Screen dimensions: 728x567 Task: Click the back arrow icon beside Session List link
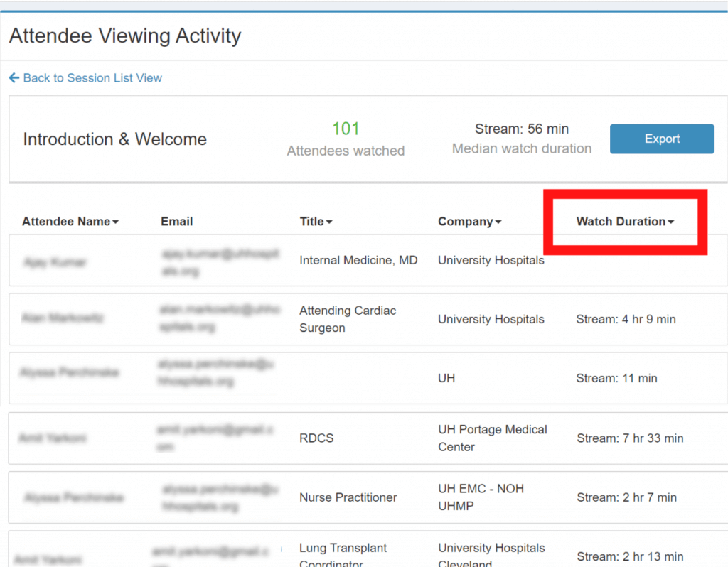pos(14,78)
